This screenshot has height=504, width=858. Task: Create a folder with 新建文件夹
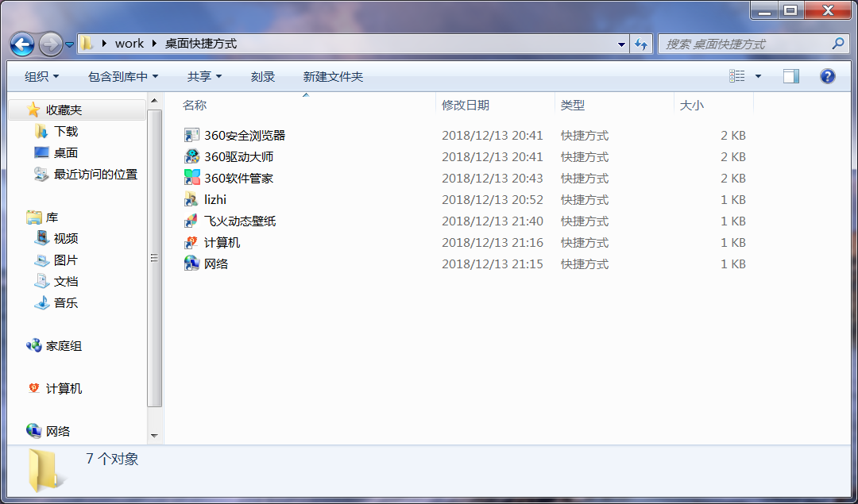click(x=333, y=76)
